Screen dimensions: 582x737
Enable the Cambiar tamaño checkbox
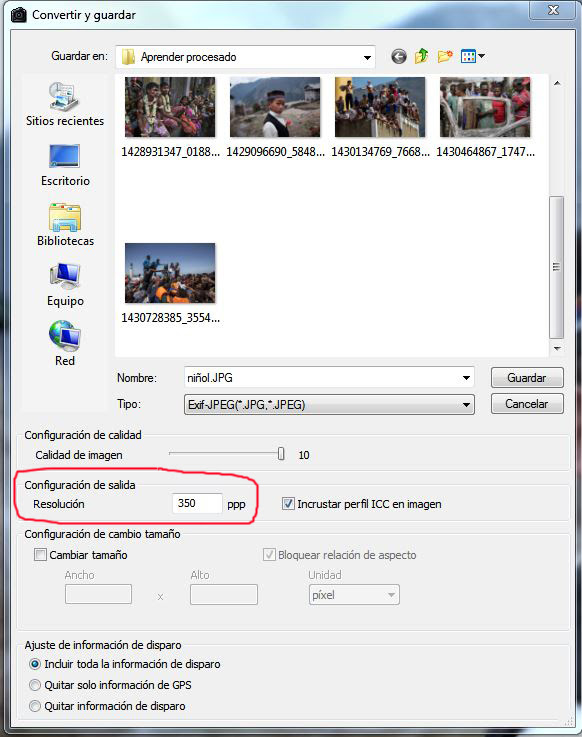(x=40, y=555)
